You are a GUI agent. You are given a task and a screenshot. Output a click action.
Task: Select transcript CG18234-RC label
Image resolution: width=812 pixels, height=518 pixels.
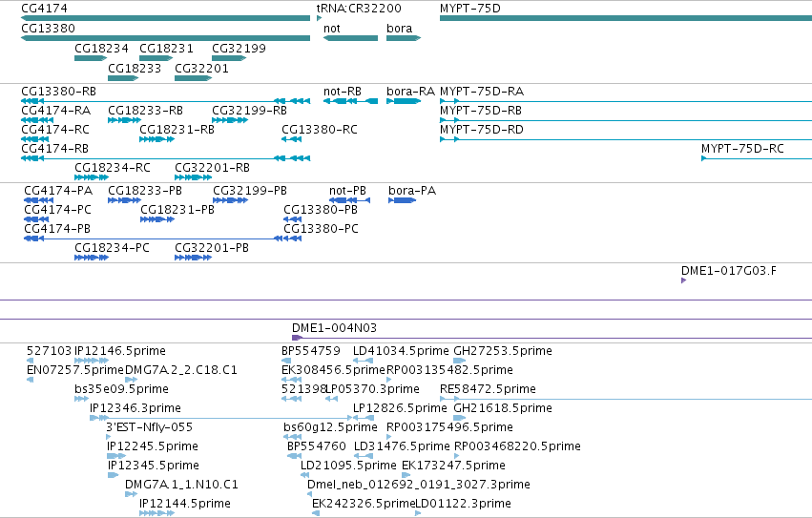pyautogui.click(x=113, y=168)
